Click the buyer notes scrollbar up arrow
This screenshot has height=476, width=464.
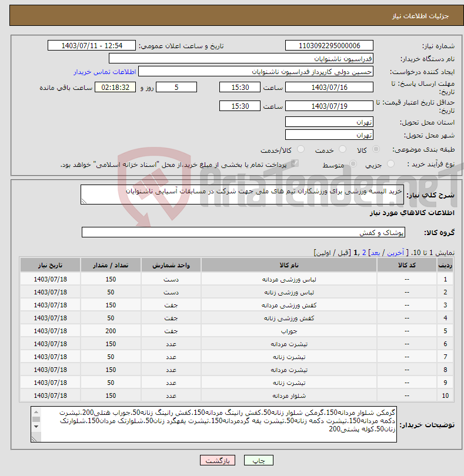tap(36, 412)
